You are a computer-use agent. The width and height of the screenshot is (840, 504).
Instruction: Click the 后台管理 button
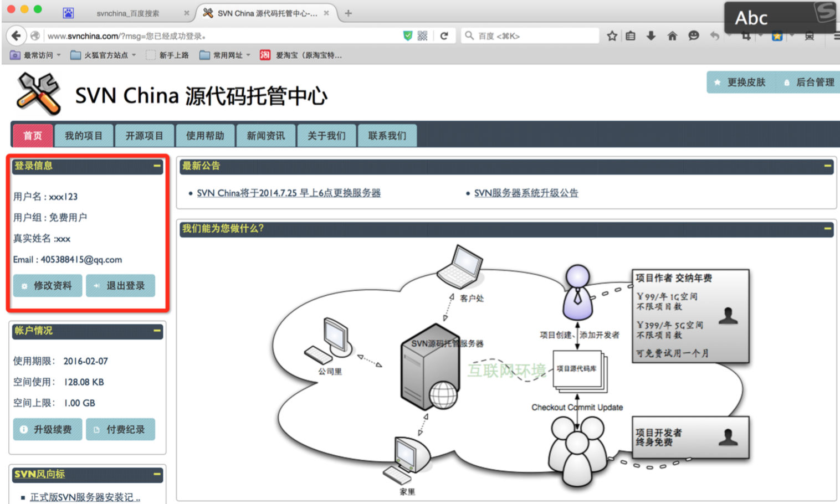[809, 83]
